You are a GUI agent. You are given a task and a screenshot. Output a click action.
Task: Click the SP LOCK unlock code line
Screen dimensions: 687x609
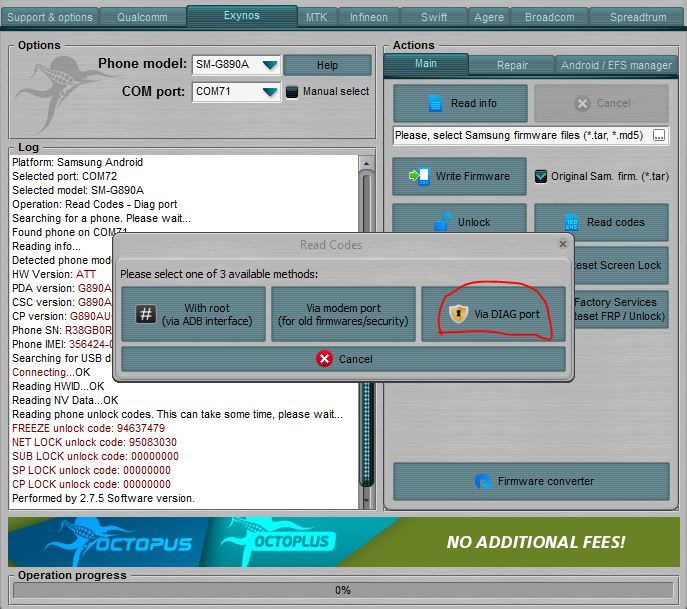(91, 470)
